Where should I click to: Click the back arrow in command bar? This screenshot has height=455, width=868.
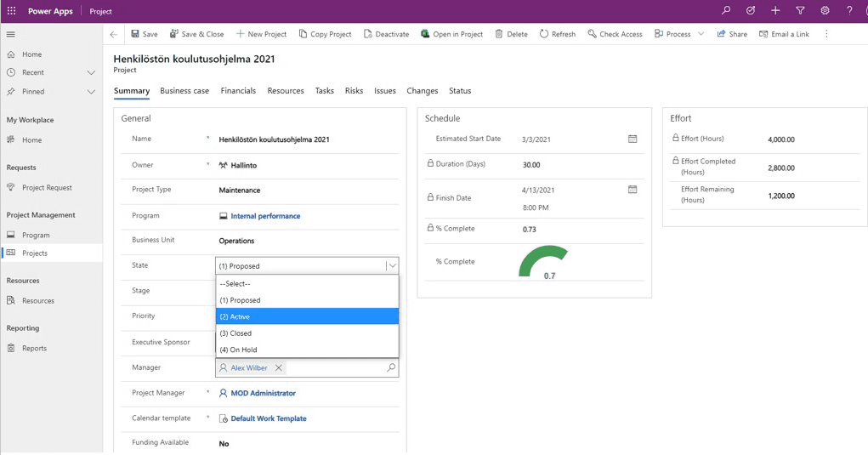point(114,34)
